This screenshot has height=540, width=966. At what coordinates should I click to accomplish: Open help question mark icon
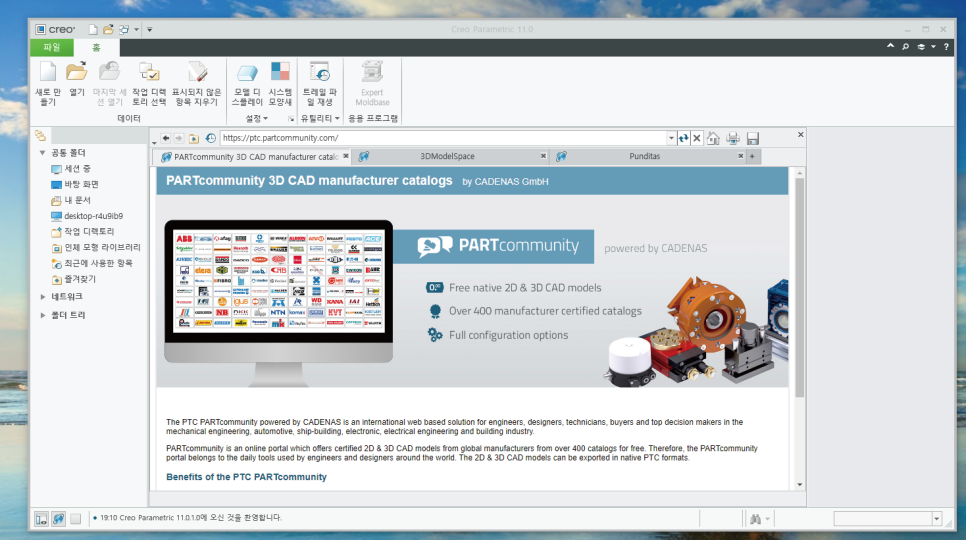coord(946,47)
